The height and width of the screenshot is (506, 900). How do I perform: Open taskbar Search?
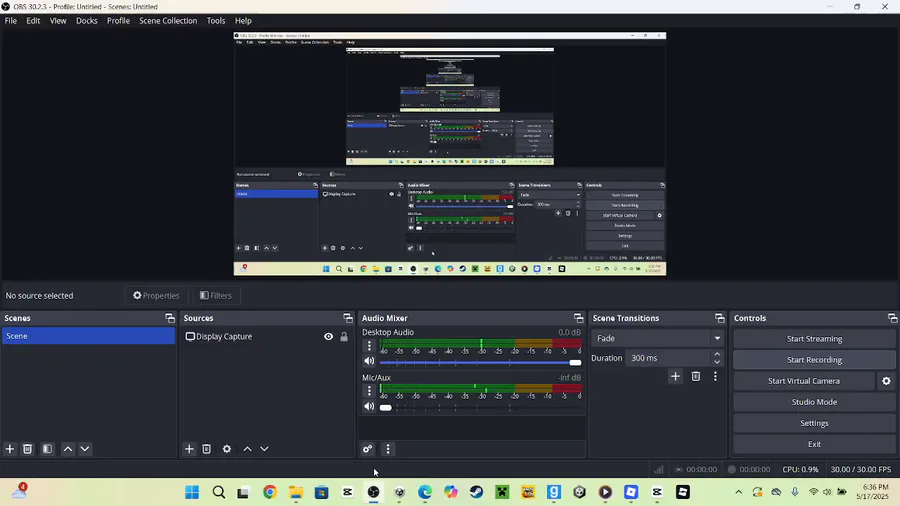pyautogui.click(x=219, y=492)
